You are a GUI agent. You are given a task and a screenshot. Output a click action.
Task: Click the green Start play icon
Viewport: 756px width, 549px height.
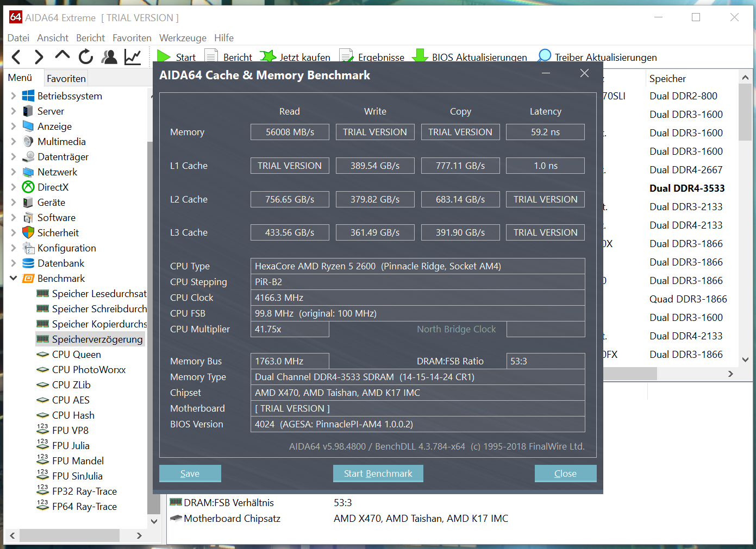(x=164, y=56)
